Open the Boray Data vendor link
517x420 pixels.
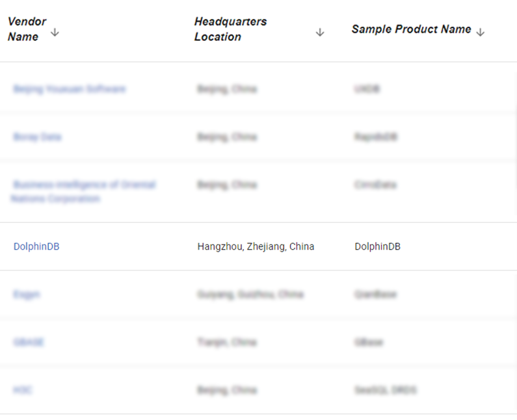37,137
